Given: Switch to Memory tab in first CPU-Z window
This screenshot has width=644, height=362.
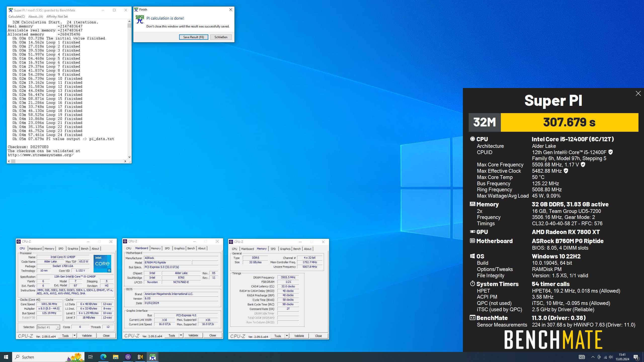Looking at the screenshot, I should tap(49, 249).
